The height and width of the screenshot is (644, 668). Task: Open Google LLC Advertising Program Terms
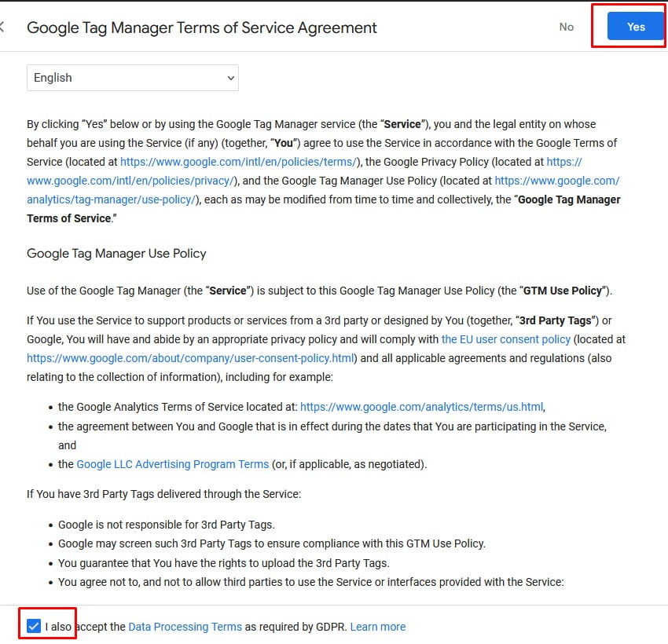(x=172, y=464)
